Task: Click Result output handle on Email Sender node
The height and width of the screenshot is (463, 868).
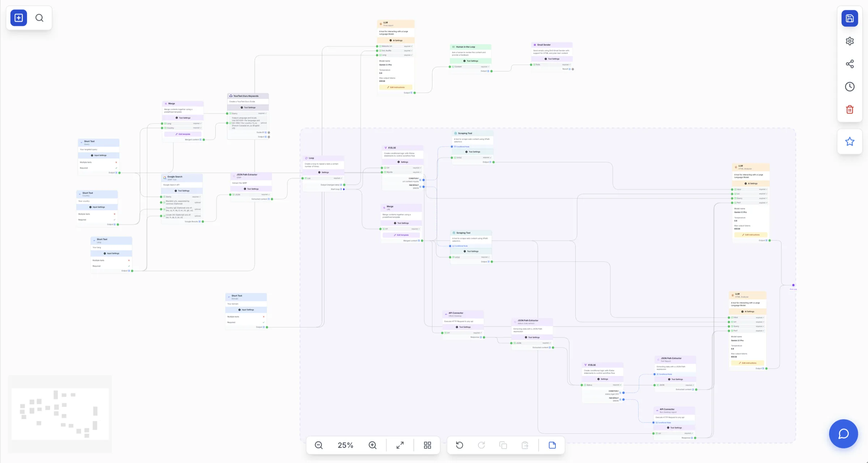Action: pos(573,69)
